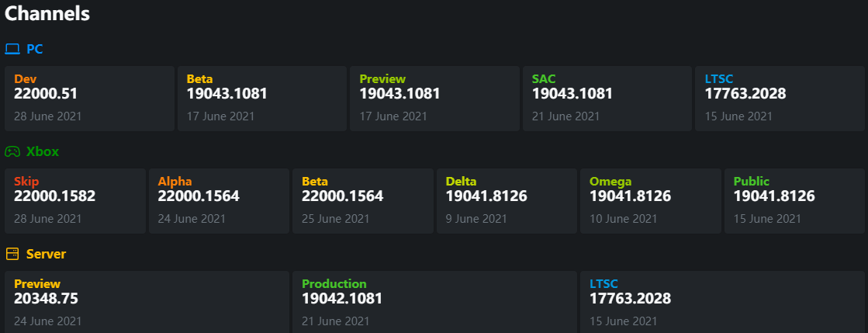Open the Server Preview channel card 20348.75
Screen dimensions: 868x333
point(147,302)
